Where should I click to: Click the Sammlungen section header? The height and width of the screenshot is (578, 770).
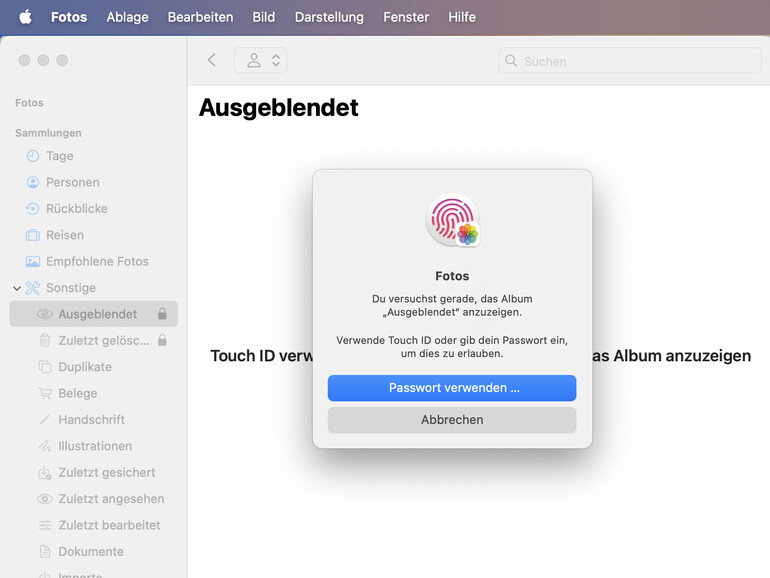(x=48, y=133)
